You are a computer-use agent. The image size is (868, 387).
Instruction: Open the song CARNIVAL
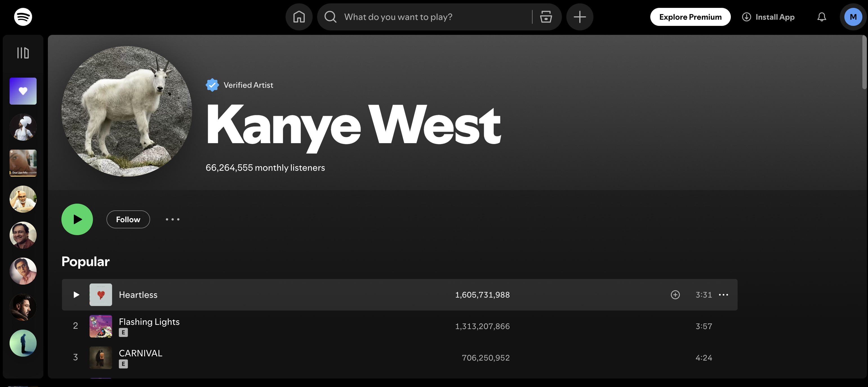141,353
